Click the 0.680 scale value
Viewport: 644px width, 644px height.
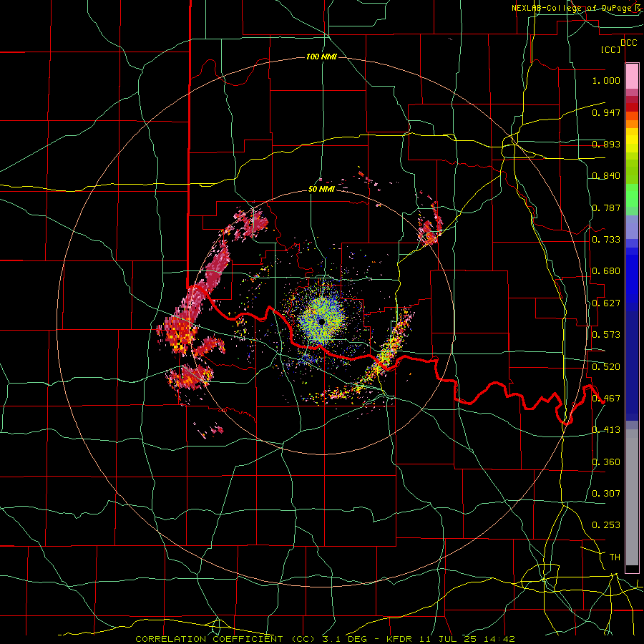tap(606, 271)
